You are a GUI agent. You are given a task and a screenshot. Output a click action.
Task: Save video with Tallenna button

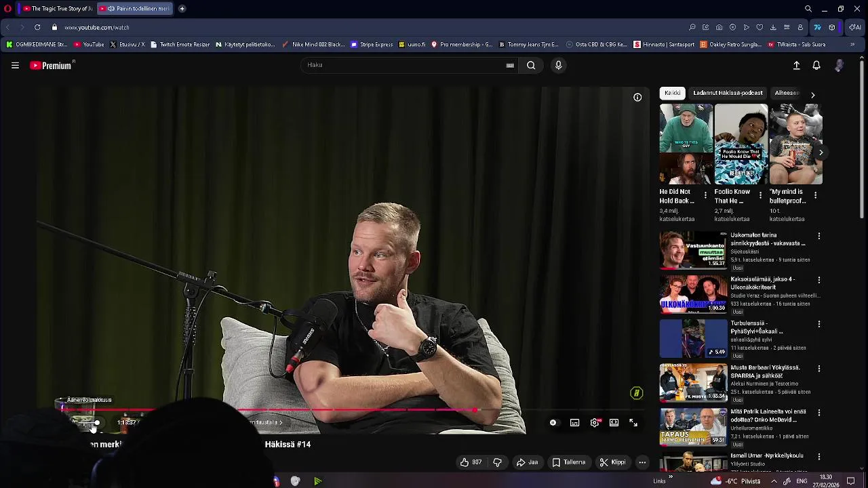tap(568, 462)
